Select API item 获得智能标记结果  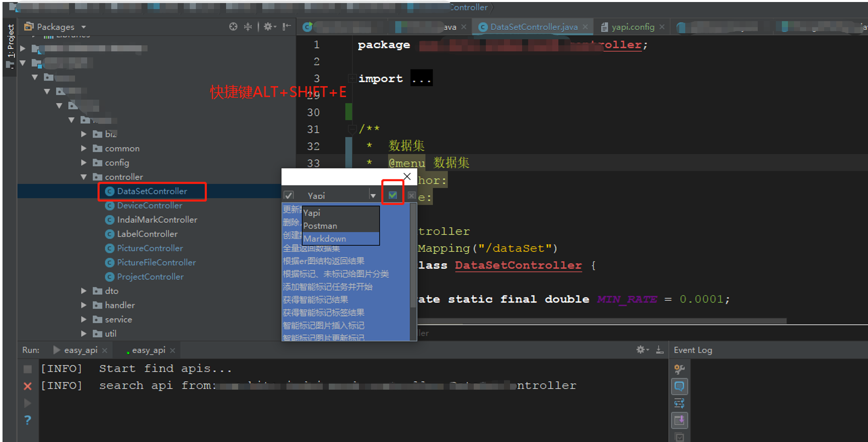pyautogui.click(x=346, y=300)
